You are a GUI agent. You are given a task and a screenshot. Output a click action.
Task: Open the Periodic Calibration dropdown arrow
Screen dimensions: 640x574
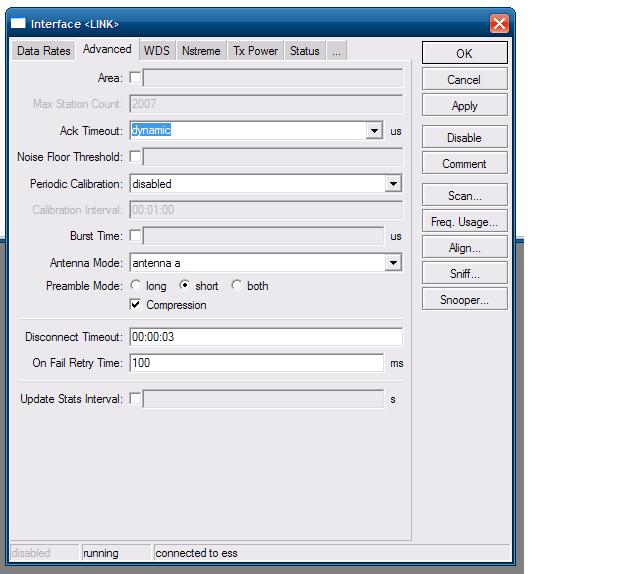pyautogui.click(x=393, y=184)
